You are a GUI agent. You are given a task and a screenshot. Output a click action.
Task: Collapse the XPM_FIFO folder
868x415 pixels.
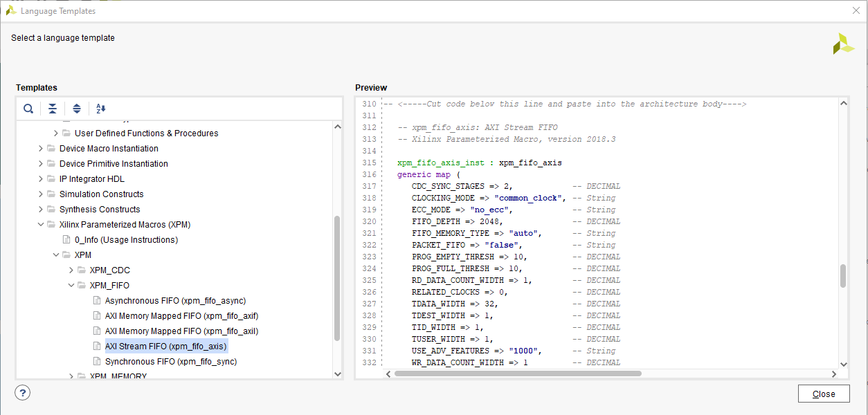(71, 286)
